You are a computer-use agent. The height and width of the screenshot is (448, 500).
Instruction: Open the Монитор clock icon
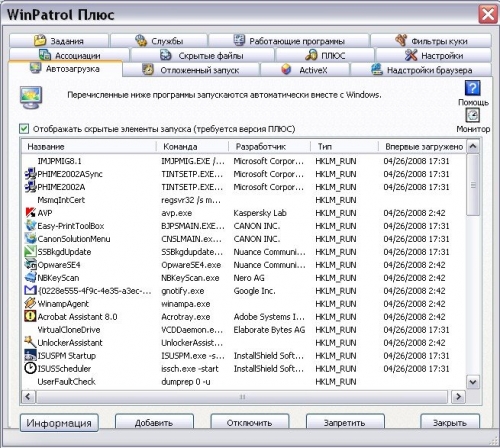tap(472, 115)
